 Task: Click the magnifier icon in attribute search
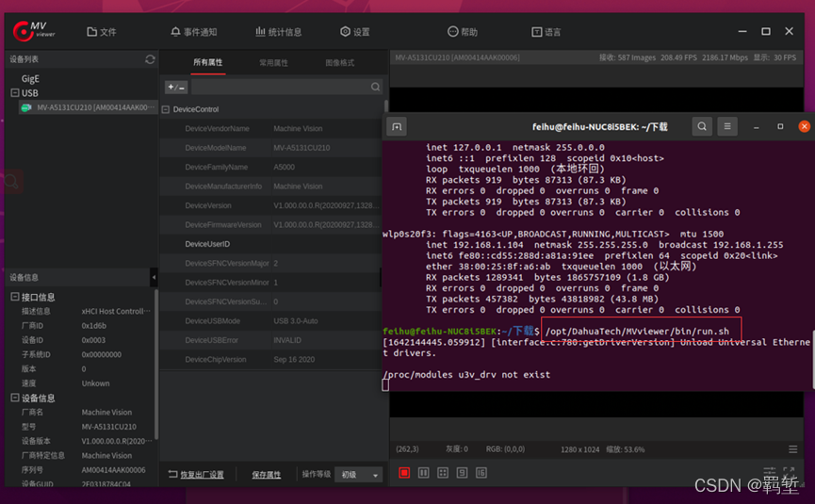[375, 87]
